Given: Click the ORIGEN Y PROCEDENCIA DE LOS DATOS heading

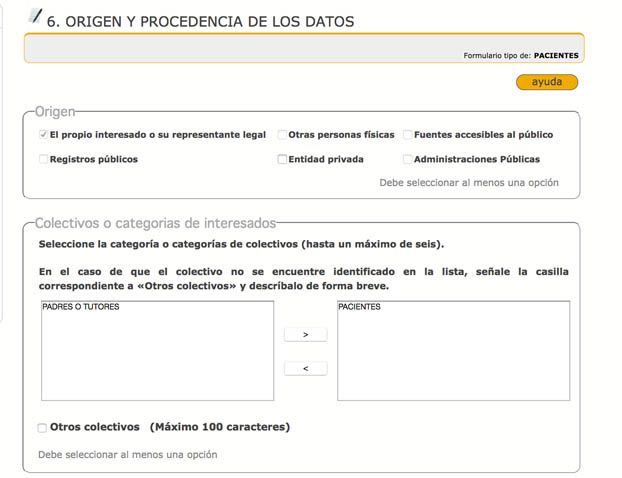Looking at the screenshot, I should (200, 21).
